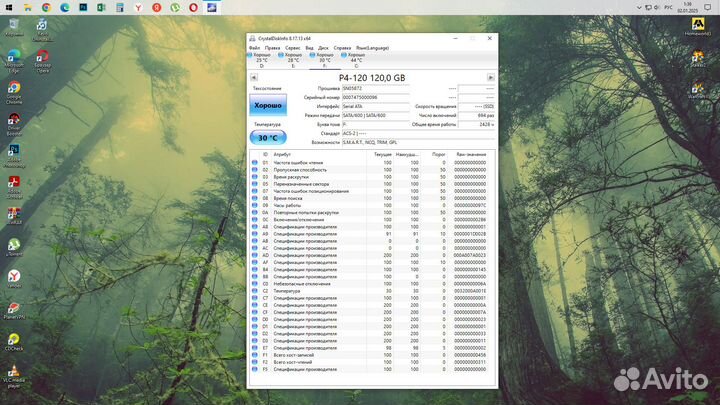The height and width of the screenshot is (405, 720).
Task: Open the Recycle Bin desktop icon
Action: (x=14, y=28)
